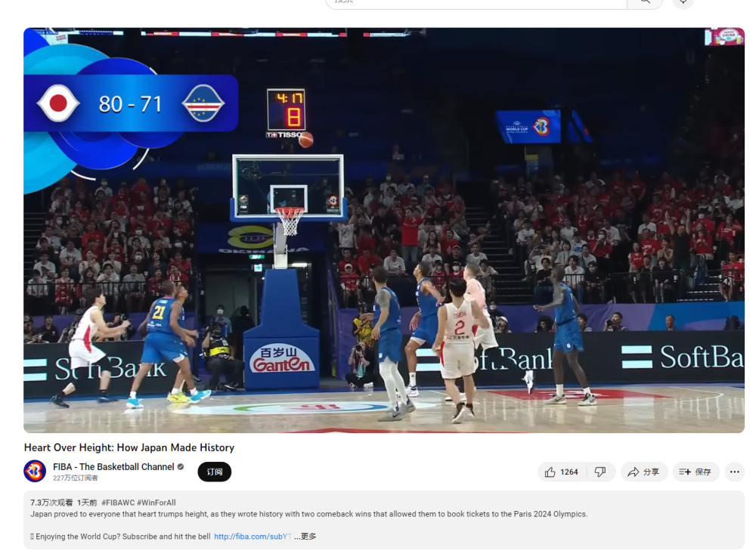
Task: Expand description by clicking ...更多
Action: tap(305, 537)
